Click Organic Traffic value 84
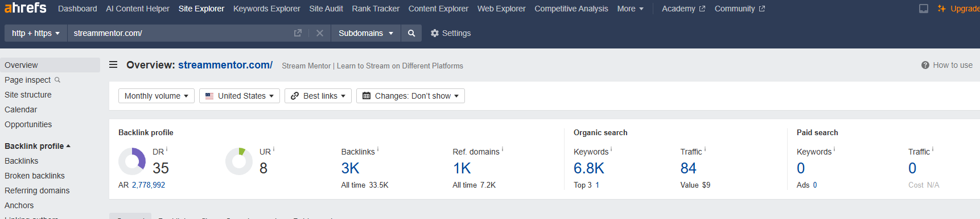This screenshot has width=980, height=219. 689,168
